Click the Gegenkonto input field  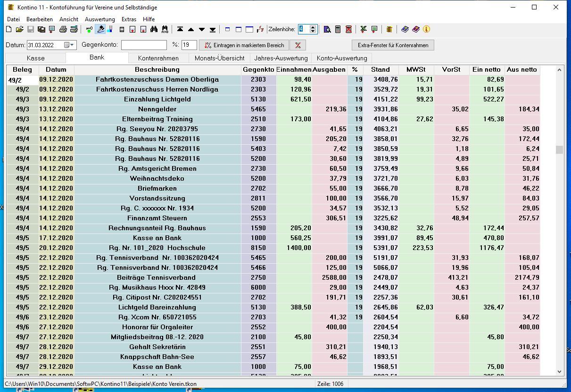tap(144, 45)
